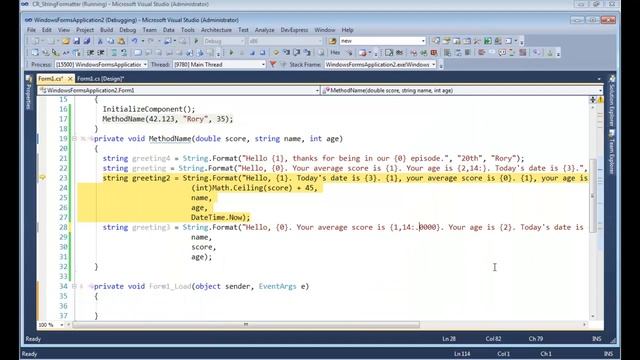
Task: Close the Form1.cs tab
Action: pyautogui.click(x=70, y=79)
